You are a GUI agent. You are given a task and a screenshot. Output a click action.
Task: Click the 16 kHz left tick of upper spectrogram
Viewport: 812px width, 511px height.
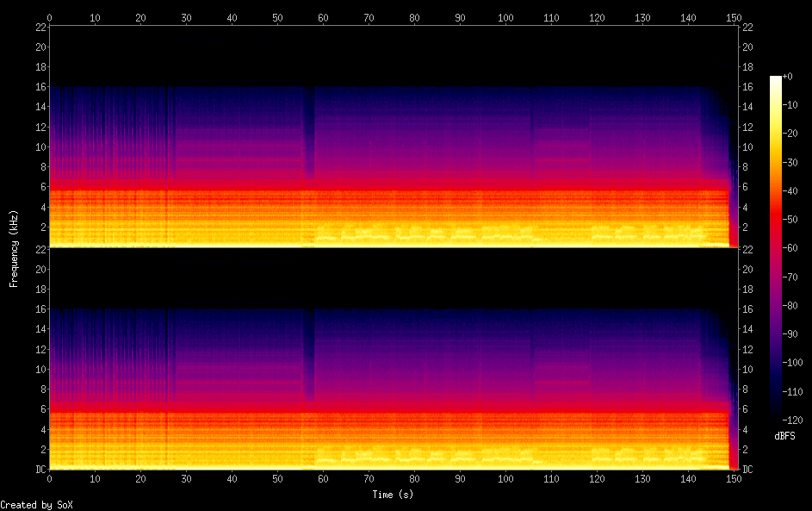[40, 87]
